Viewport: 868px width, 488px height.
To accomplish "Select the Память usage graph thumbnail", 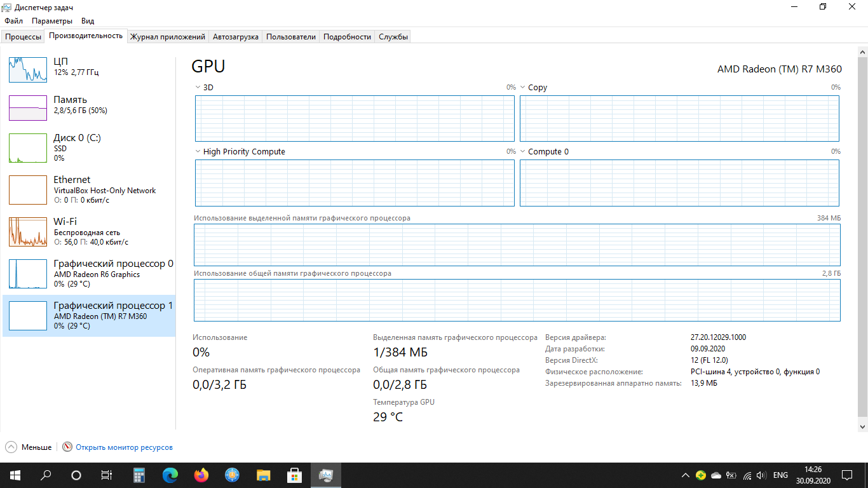I will (x=28, y=108).
